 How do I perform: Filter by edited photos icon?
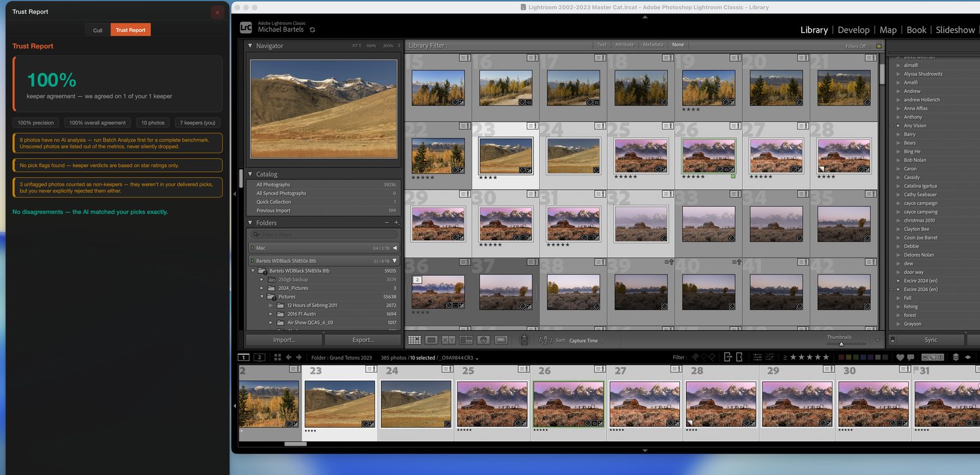pos(757,357)
